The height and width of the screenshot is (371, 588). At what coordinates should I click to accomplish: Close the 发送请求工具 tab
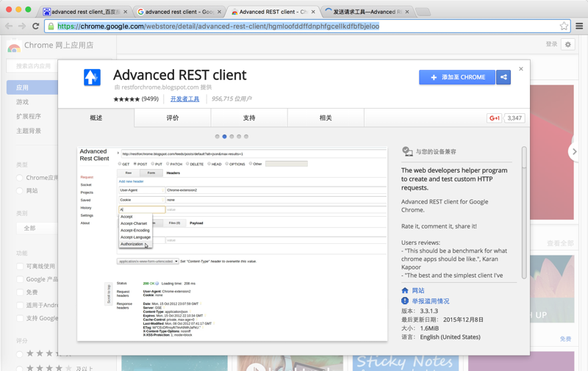tap(407, 12)
